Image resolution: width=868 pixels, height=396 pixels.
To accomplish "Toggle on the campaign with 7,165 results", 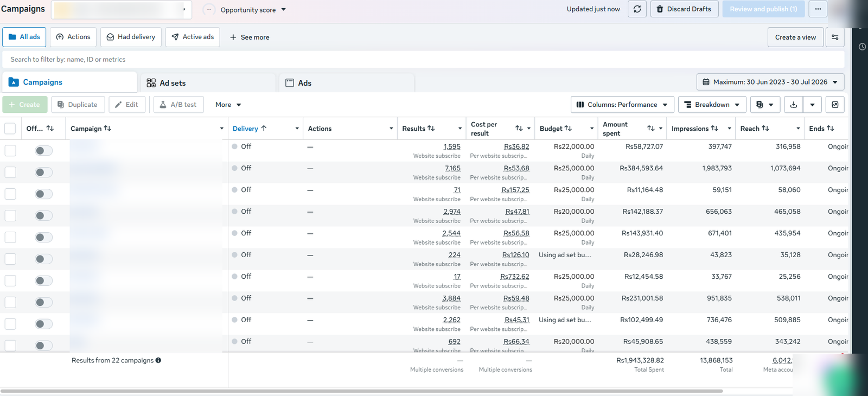I will pos(43,173).
